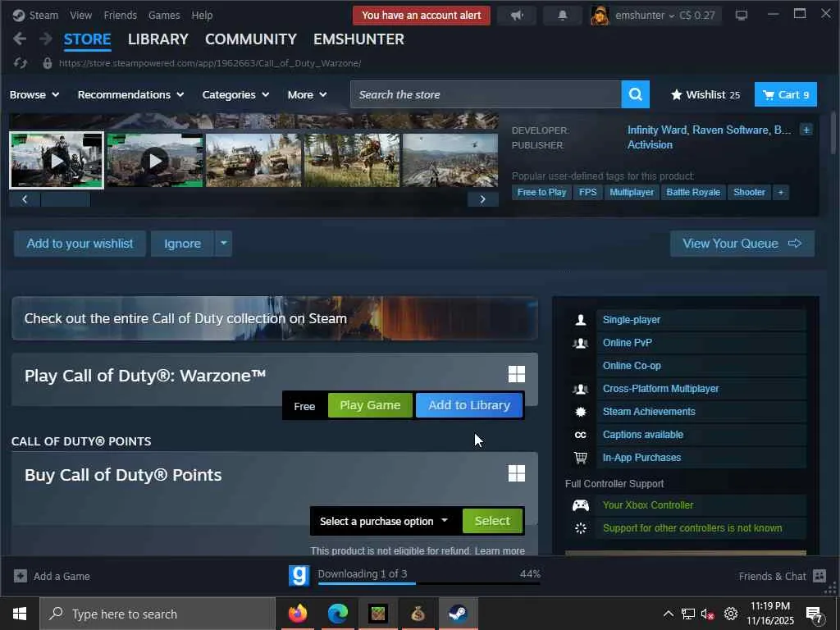The image size is (840, 630).
Task: Open the Call of Duty collection banner
Action: tap(275, 318)
